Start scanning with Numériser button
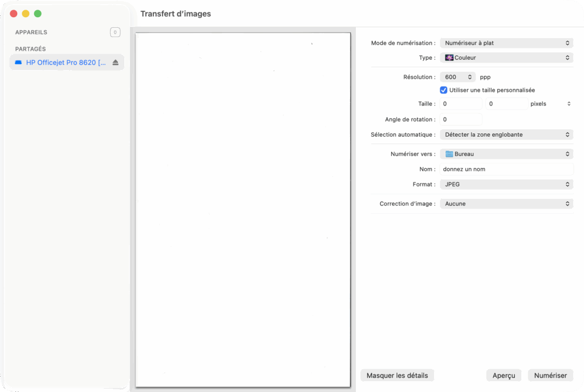The width and height of the screenshot is (584, 392). coord(550,375)
